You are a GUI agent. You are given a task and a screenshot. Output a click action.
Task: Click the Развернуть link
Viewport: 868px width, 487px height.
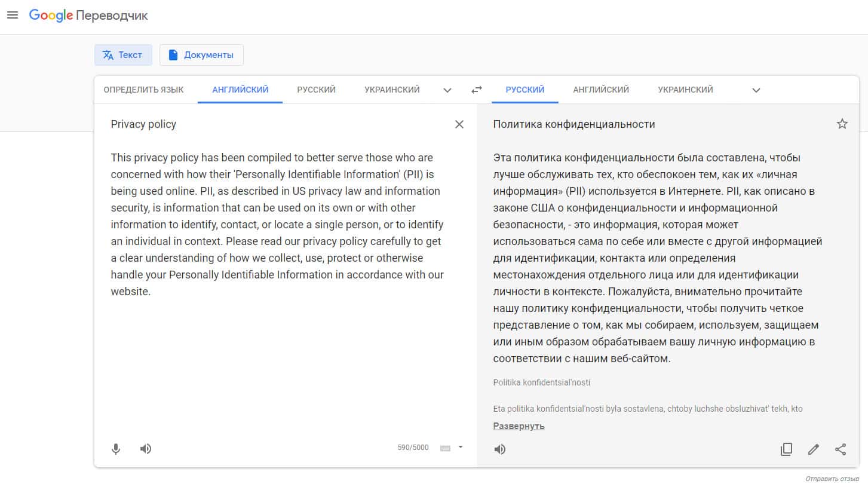(x=519, y=426)
